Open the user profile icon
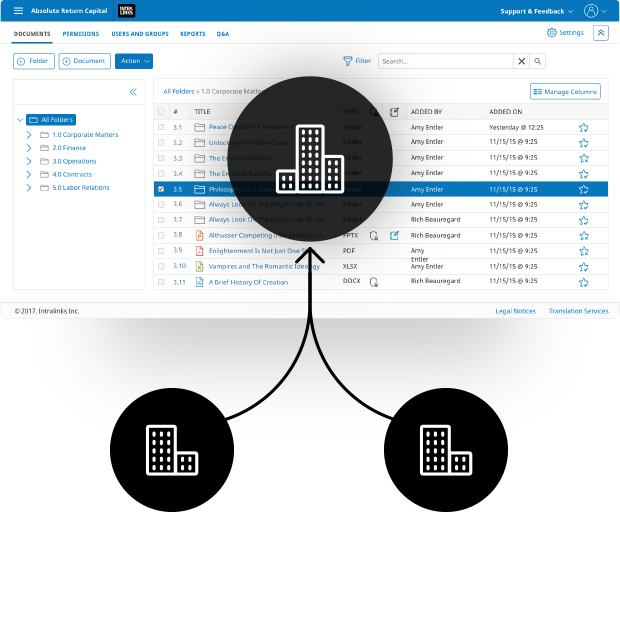 591,11
